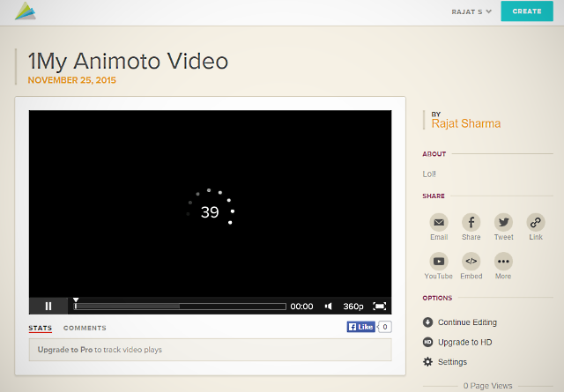Click the CREATE button
This screenshot has width=564, height=392.
[x=527, y=11]
